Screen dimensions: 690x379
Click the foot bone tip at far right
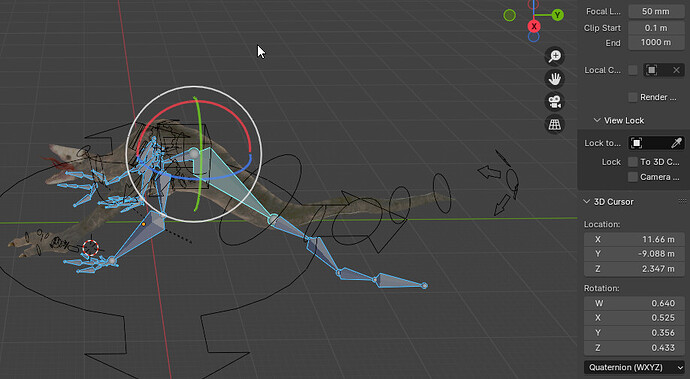click(425, 286)
